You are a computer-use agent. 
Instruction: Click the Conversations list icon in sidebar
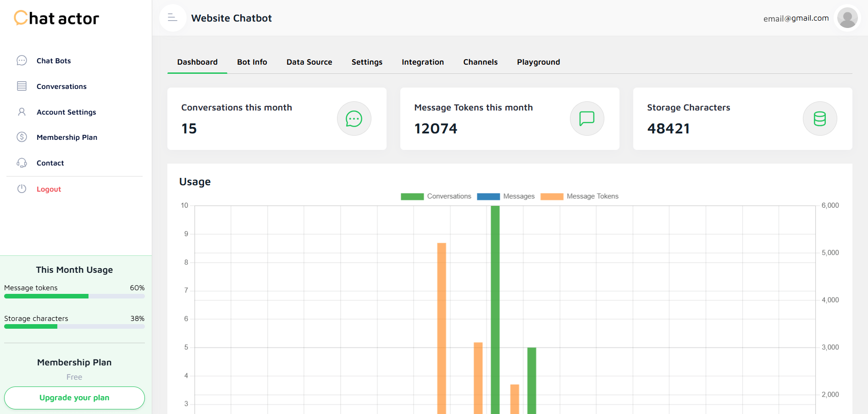click(x=22, y=86)
